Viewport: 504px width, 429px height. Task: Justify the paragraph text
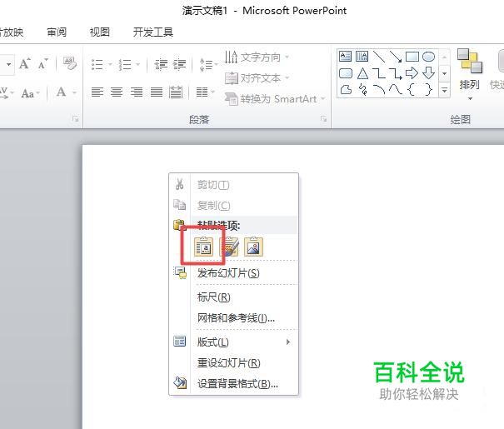click(157, 92)
